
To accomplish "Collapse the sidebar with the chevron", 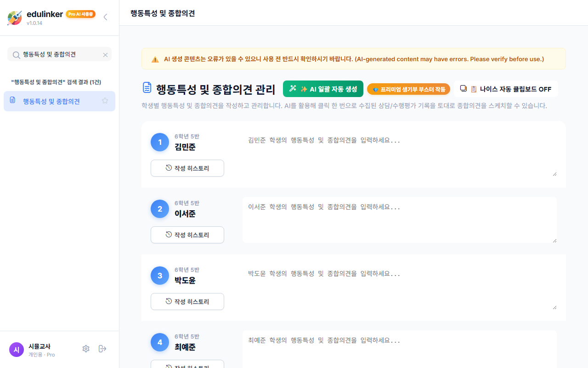I will click(105, 17).
